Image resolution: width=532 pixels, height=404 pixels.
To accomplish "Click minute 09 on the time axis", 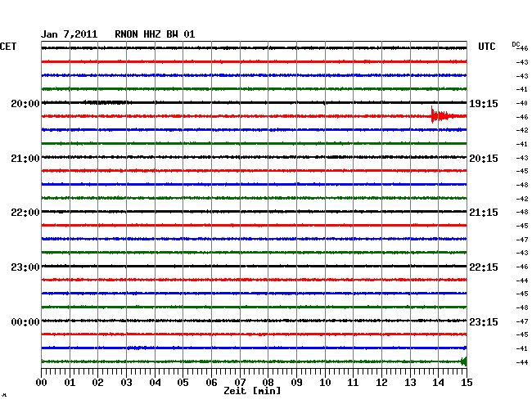I will tap(296, 382).
